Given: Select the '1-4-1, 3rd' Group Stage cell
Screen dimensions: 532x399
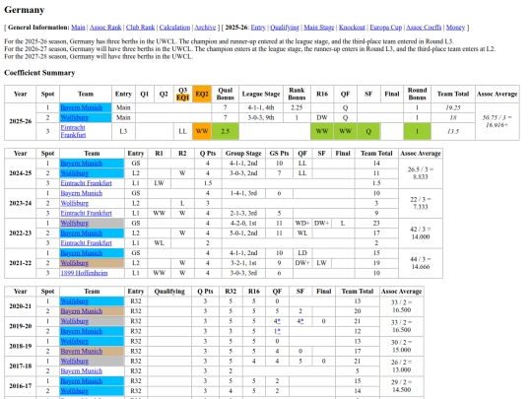Looking at the screenshot, I should [x=243, y=193].
